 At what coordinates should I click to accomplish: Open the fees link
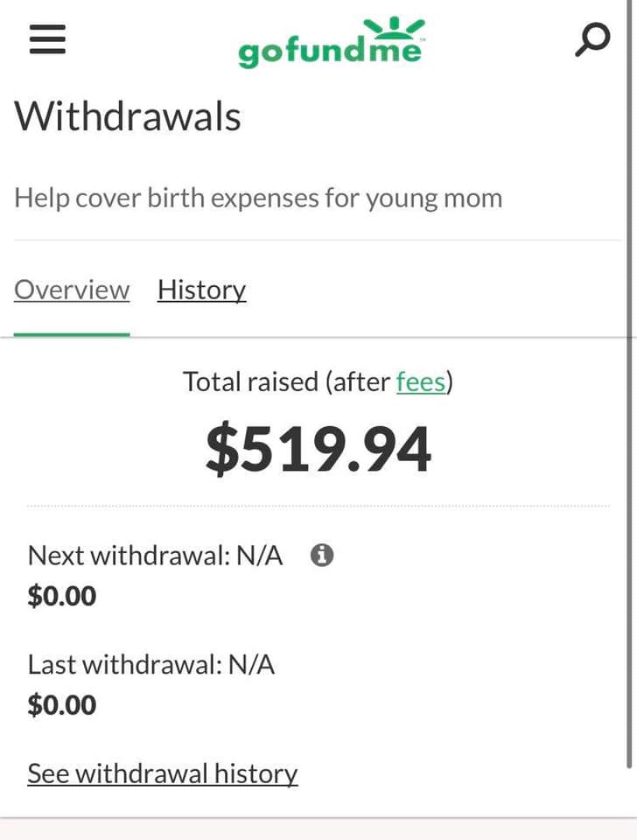421,381
